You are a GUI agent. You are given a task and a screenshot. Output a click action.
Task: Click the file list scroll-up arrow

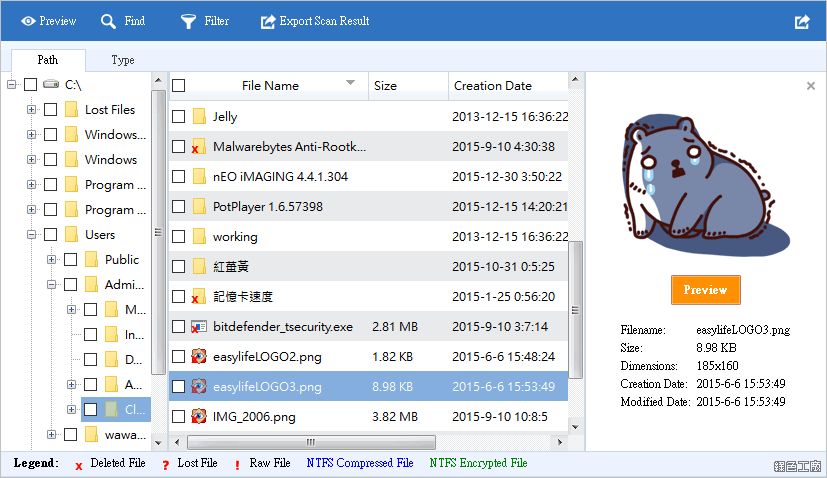[x=575, y=80]
